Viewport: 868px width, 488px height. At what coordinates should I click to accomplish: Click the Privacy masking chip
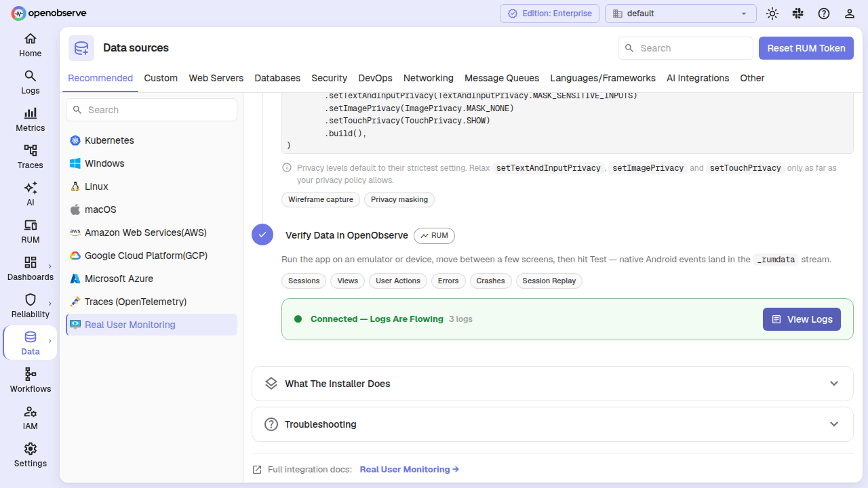399,199
